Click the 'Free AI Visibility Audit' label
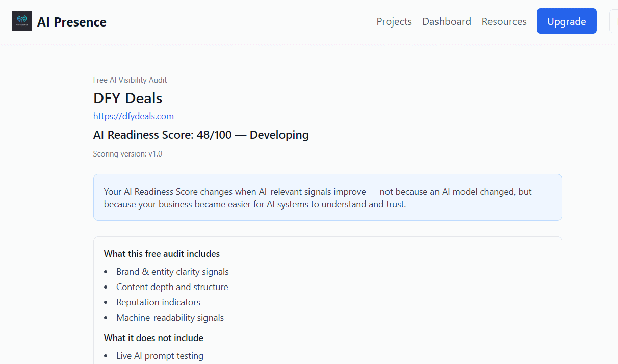Image resolution: width=618 pixels, height=364 pixels. tap(130, 80)
